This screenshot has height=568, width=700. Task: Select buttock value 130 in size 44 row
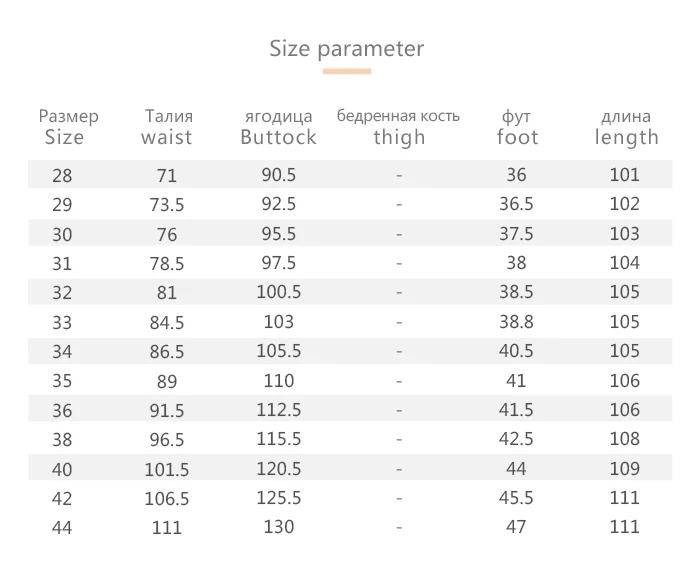[x=279, y=527]
